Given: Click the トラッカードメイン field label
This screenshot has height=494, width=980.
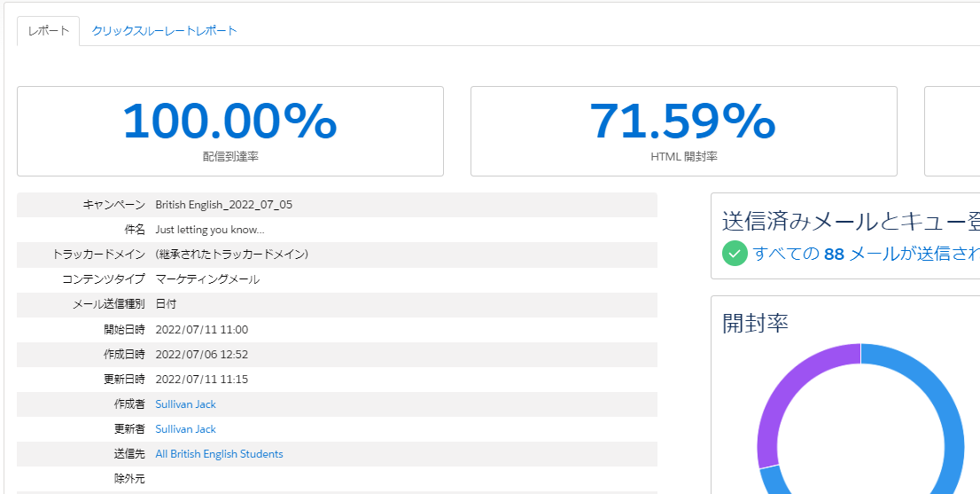Looking at the screenshot, I should (x=98, y=255).
